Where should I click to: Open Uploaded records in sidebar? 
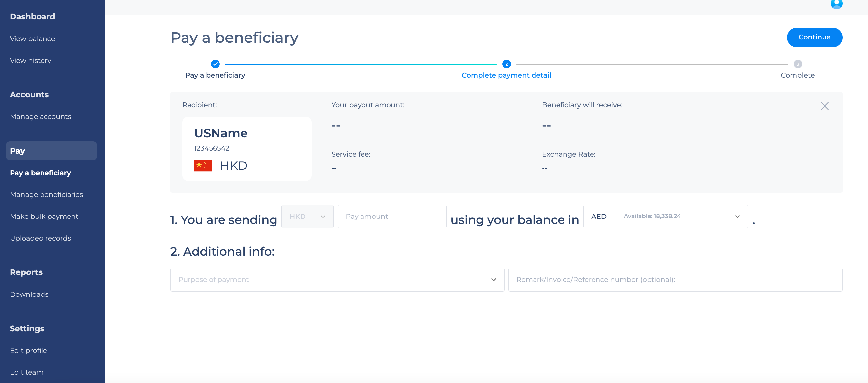(x=41, y=238)
